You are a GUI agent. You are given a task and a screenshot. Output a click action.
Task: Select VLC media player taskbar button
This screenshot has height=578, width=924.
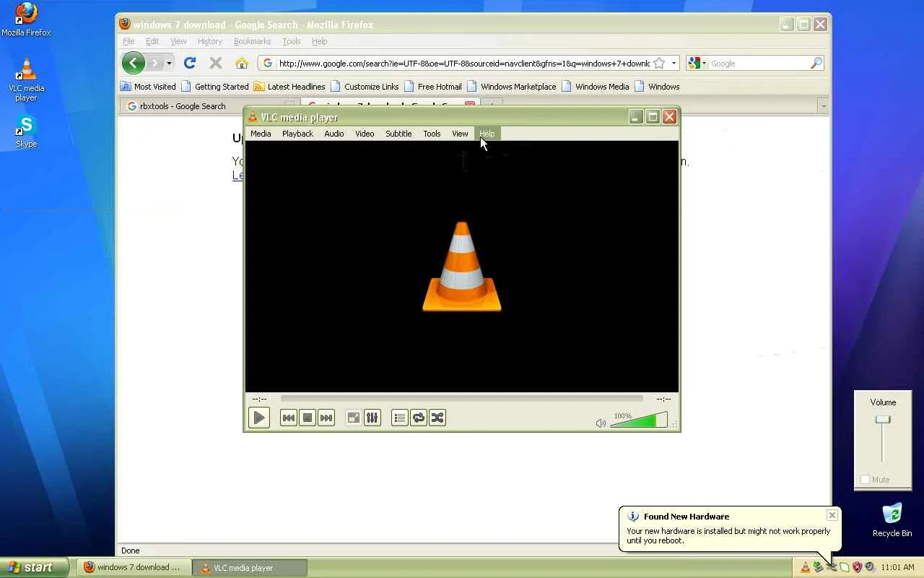pos(250,567)
